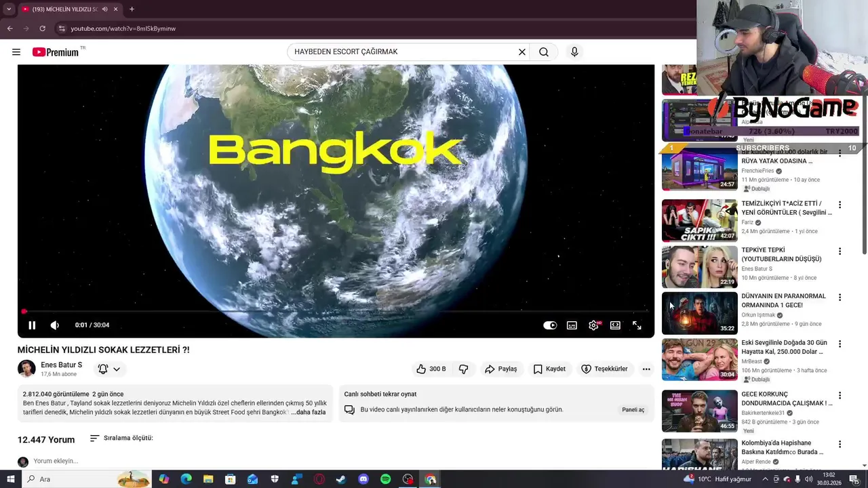Clear the search box text

pos(522,52)
